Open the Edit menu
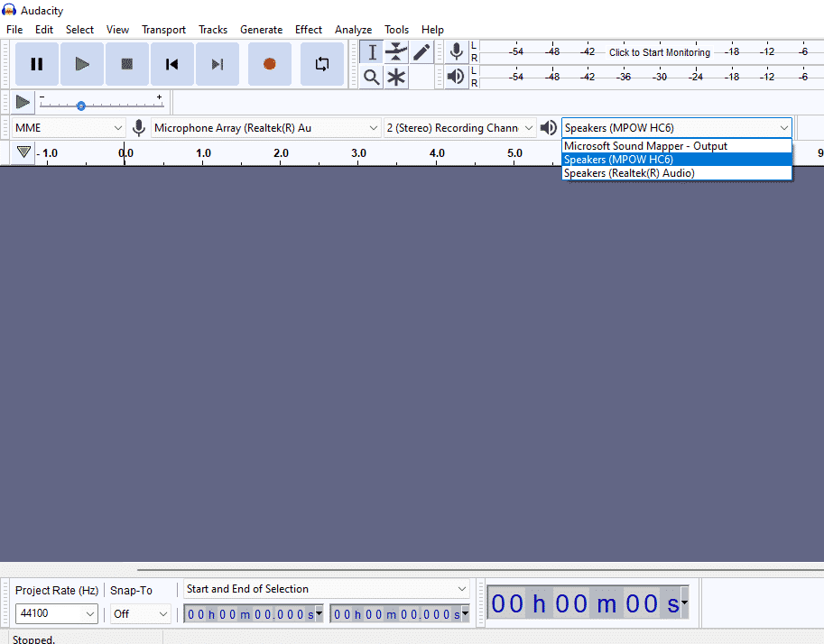 [x=44, y=30]
